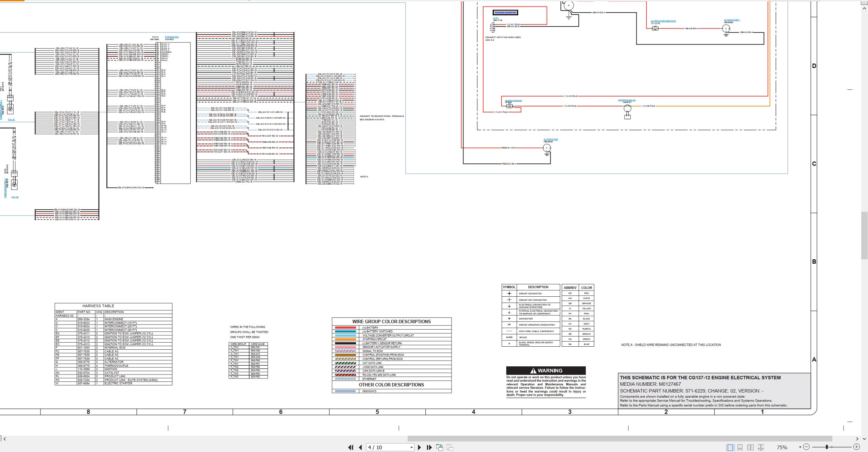Image resolution: width=868 pixels, height=452 pixels.
Task: Open the STARTER RELAY link
Action: [627, 100]
